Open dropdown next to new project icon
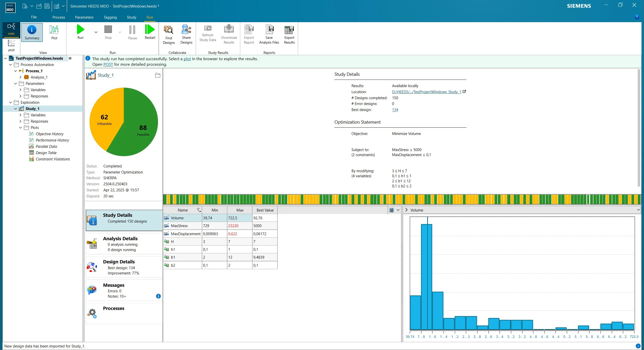Viewport: 644px width, 350px height. pyautogui.click(x=32, y=6)
